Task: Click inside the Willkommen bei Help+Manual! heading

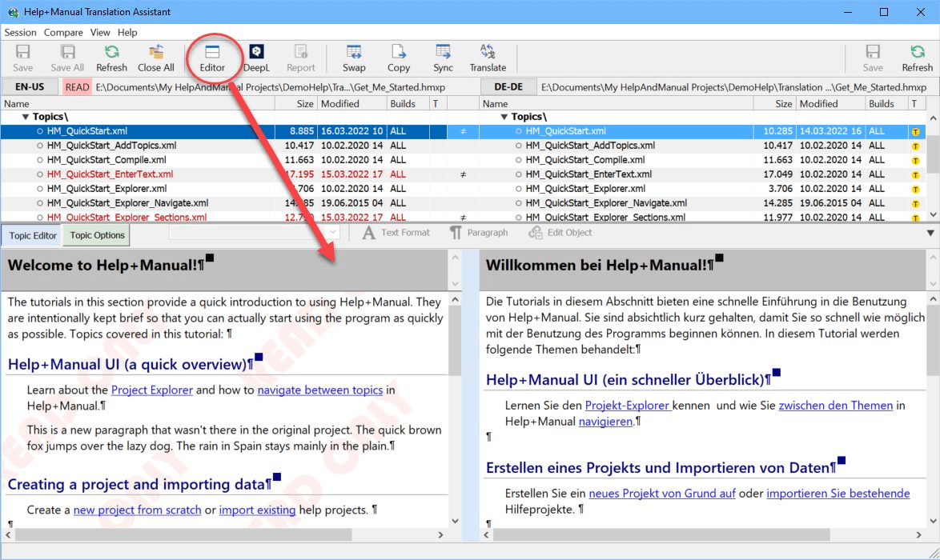Action: (600, 266)
